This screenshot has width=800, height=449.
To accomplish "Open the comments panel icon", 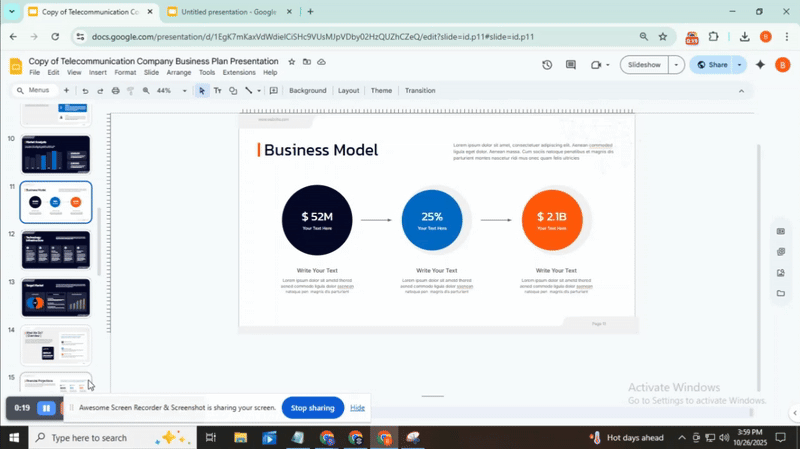I will (x=571, y=65).
